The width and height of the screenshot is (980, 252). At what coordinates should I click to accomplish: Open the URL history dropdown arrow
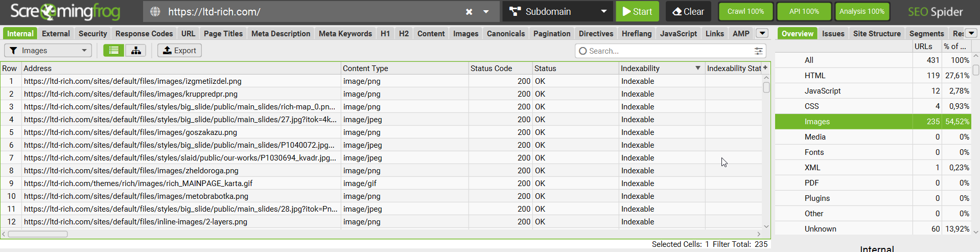(x=486, y=12)
